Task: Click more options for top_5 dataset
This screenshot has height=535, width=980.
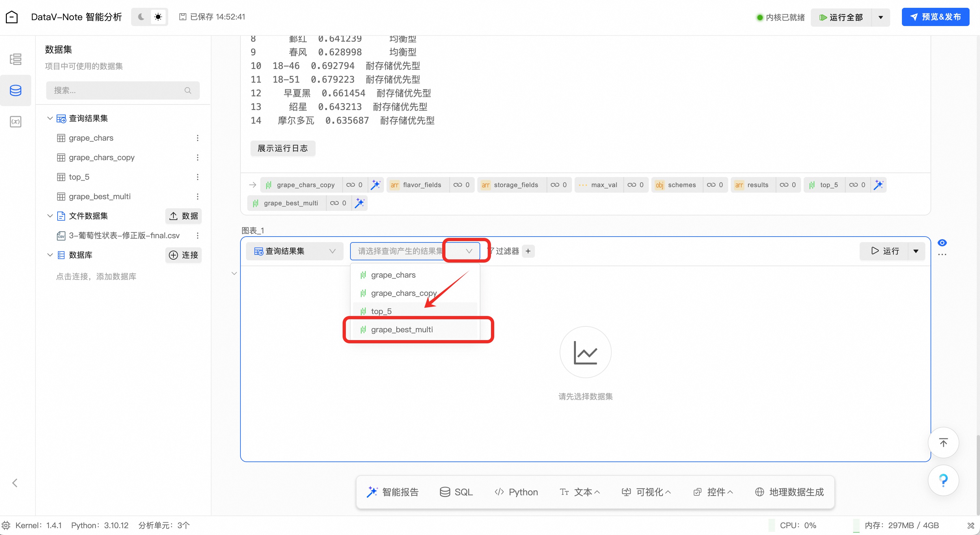Action: pos(197,177)
